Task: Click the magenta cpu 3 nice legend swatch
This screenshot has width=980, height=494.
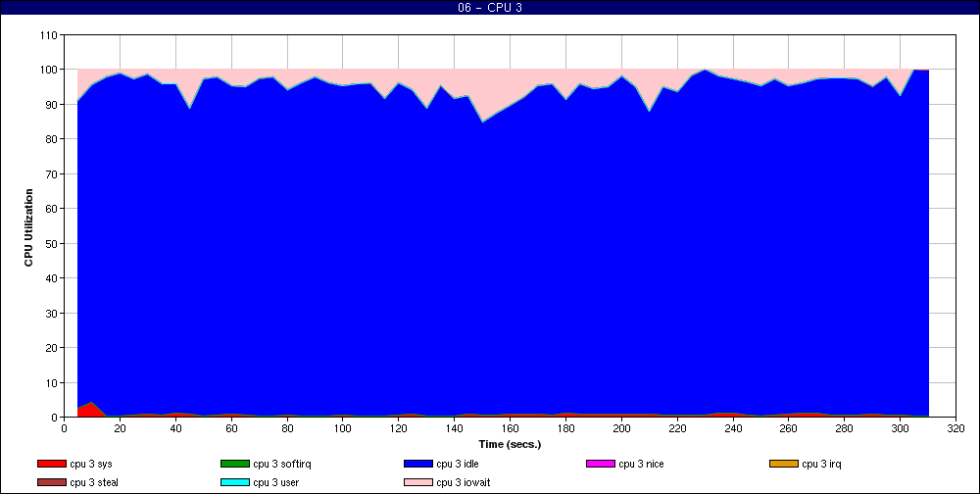Action: (600, 464)
